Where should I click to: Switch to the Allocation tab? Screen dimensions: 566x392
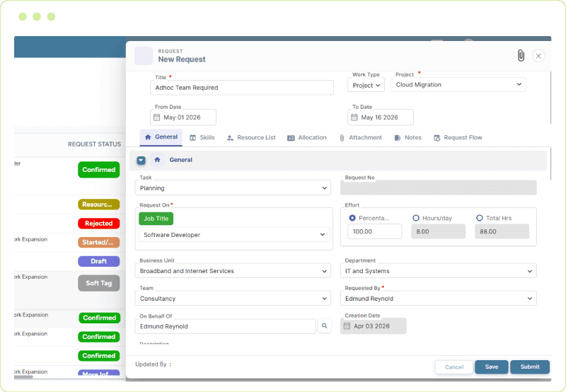pyautogui.click(x=307, y=137)
